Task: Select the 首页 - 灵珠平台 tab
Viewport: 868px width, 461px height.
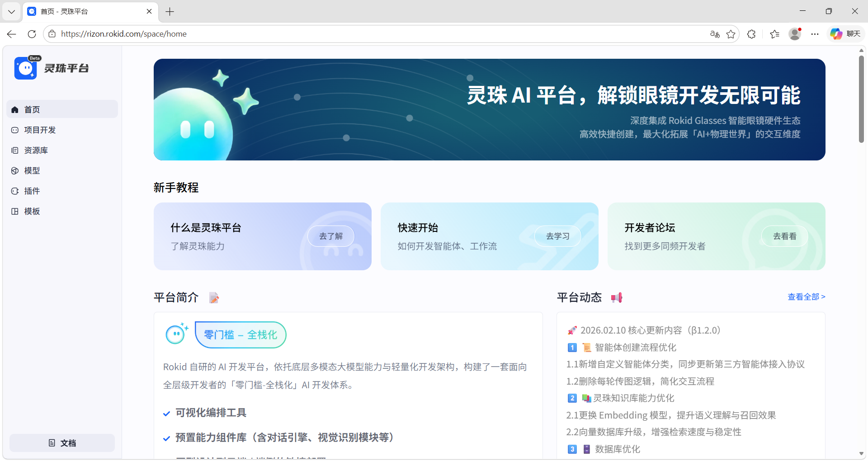Action: pyautogui.click(x=90, y=11)
